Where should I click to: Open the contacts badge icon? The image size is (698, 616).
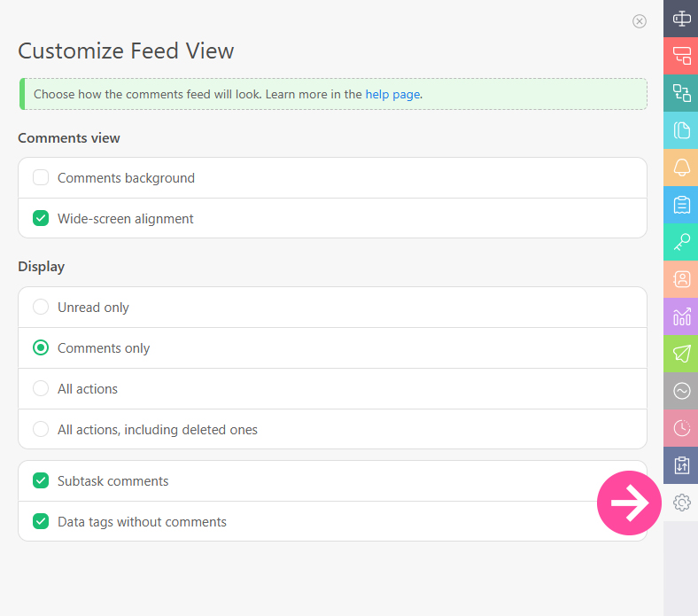[681, 279]
